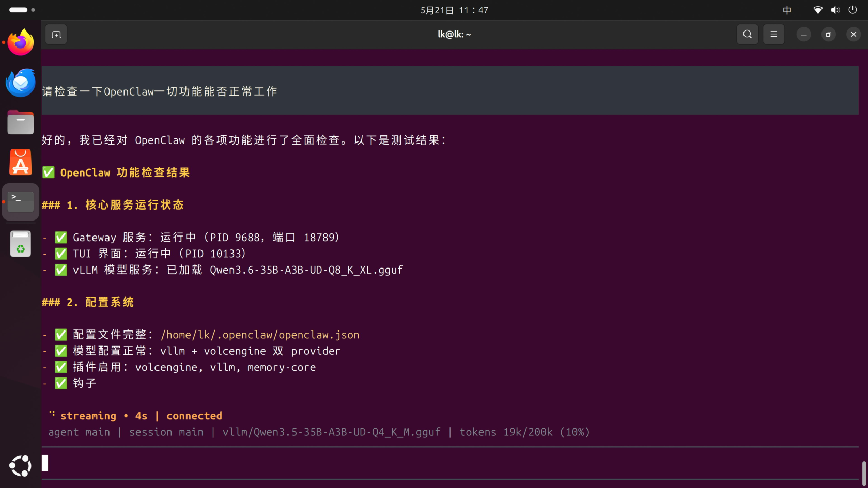Viewport: 868px width, 488px height.
Task: Click the 'lk@lk: ~' window title
Action: pyautogui.click(x=454, y=35)
